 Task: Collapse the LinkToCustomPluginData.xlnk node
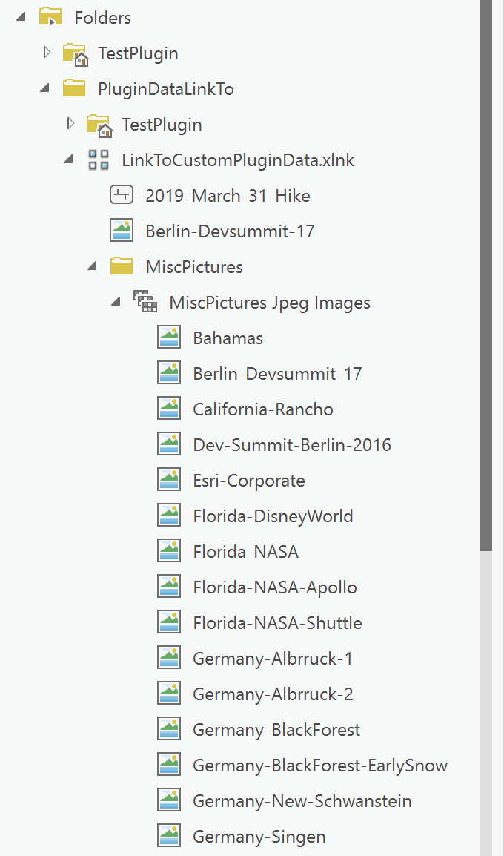(68, 159)
